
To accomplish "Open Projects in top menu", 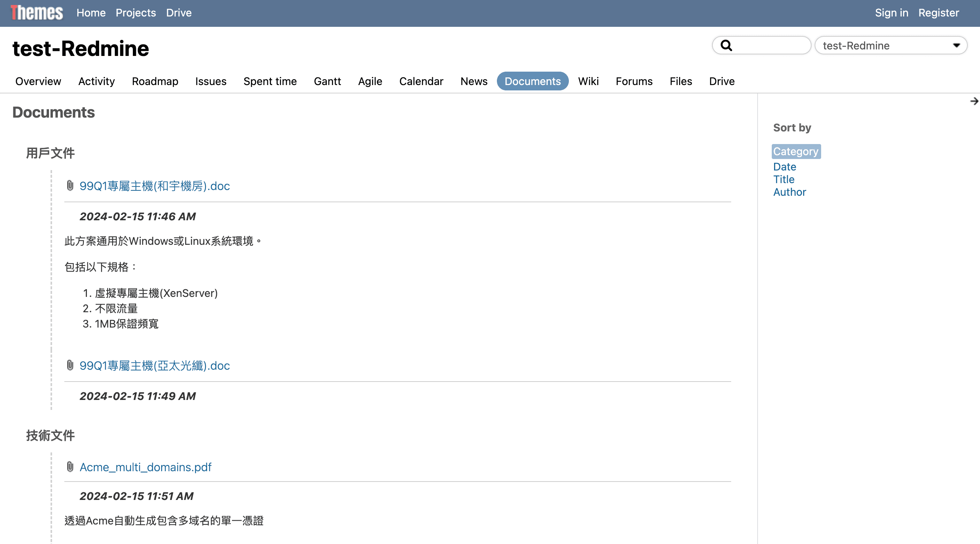I will 136,13.
